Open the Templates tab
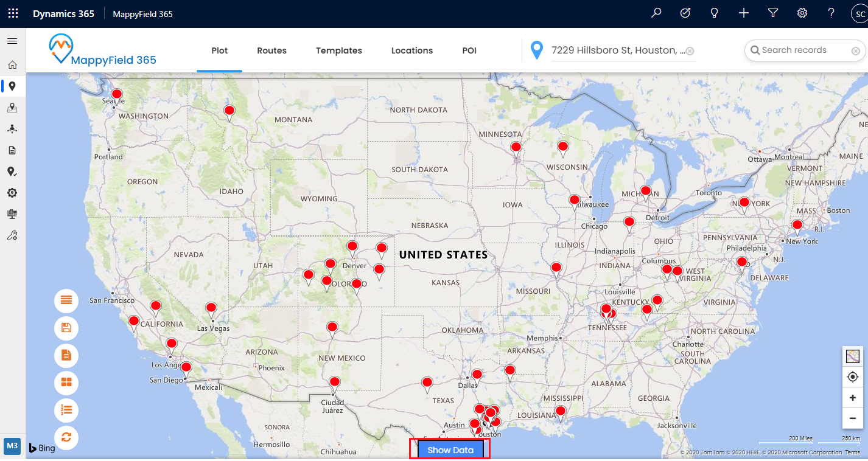 [339, 50]
